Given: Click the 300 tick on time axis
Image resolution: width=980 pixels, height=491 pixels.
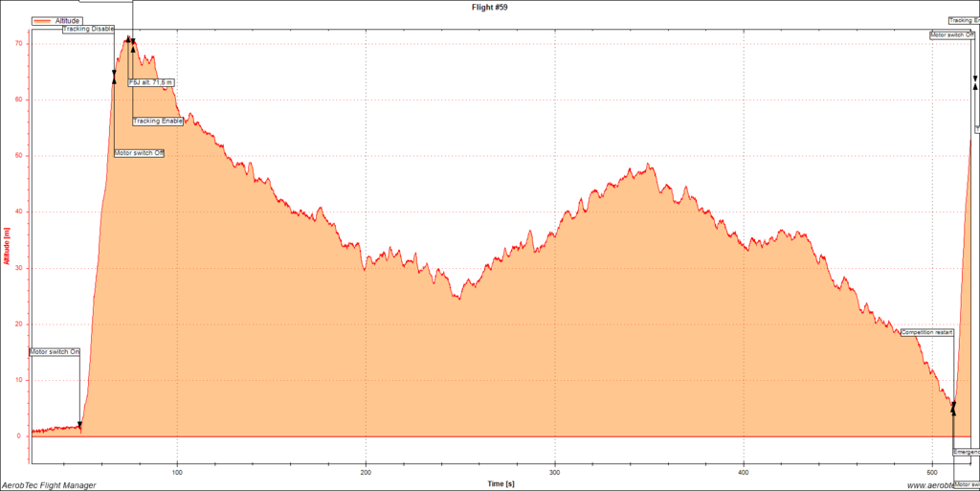Looking at the screenshot, I should (x=554, y=472).
